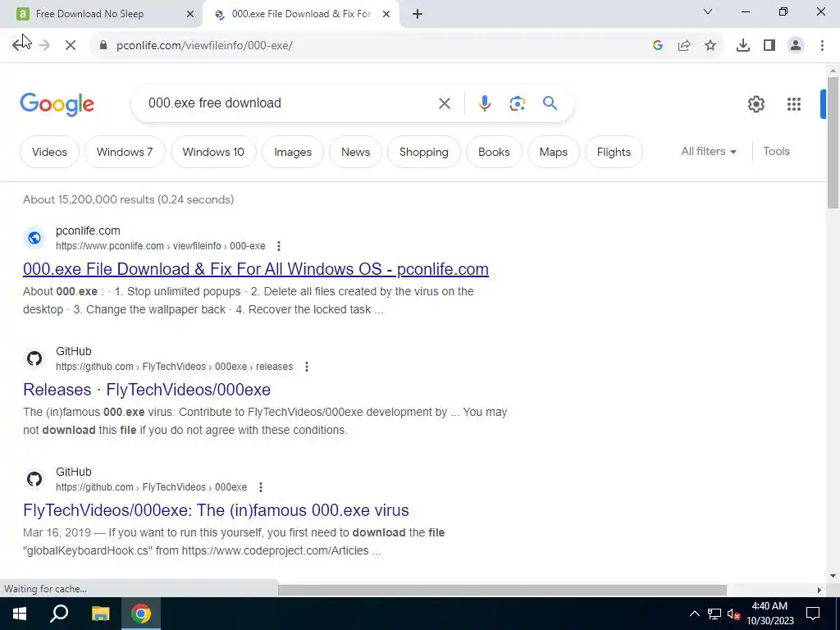Viewport: 840px width, 630px height.
Task: Open more options for GitHub releases result
Action: pyautogui.click(x=307, y=367)
